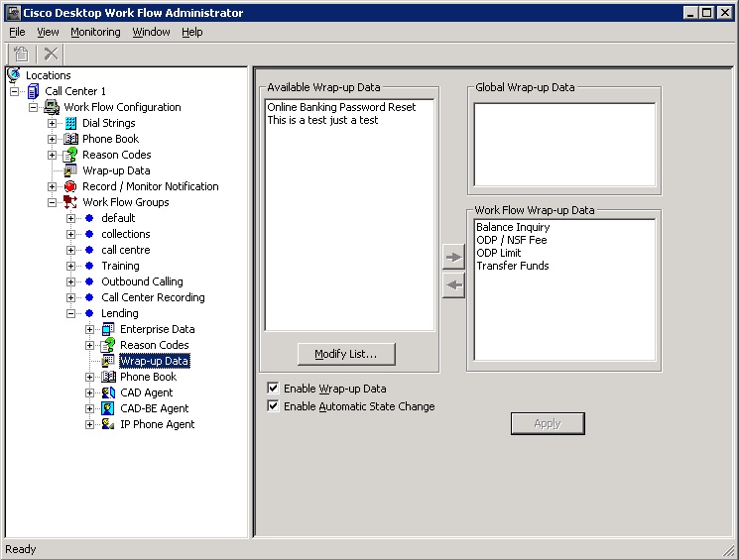
Task: Click the top-level Wrap-up Data icon
Action: pyautogui.click(x=70, y=170)
